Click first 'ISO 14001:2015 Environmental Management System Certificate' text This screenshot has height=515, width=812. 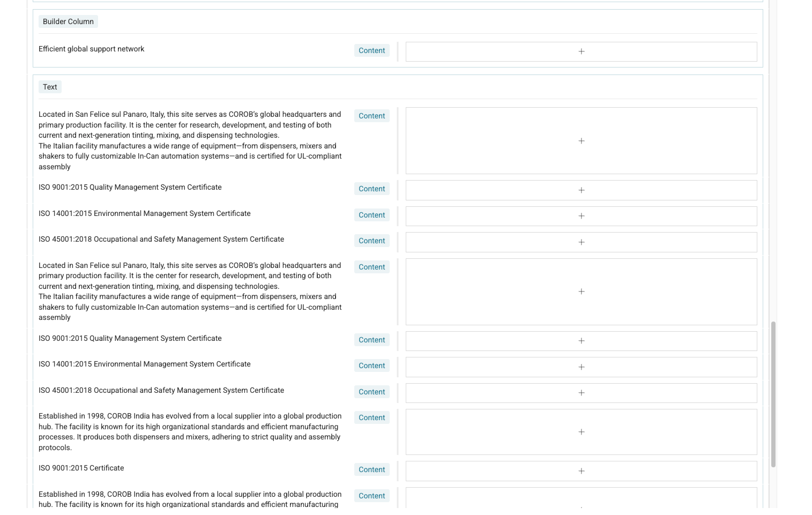click(144, 213)
